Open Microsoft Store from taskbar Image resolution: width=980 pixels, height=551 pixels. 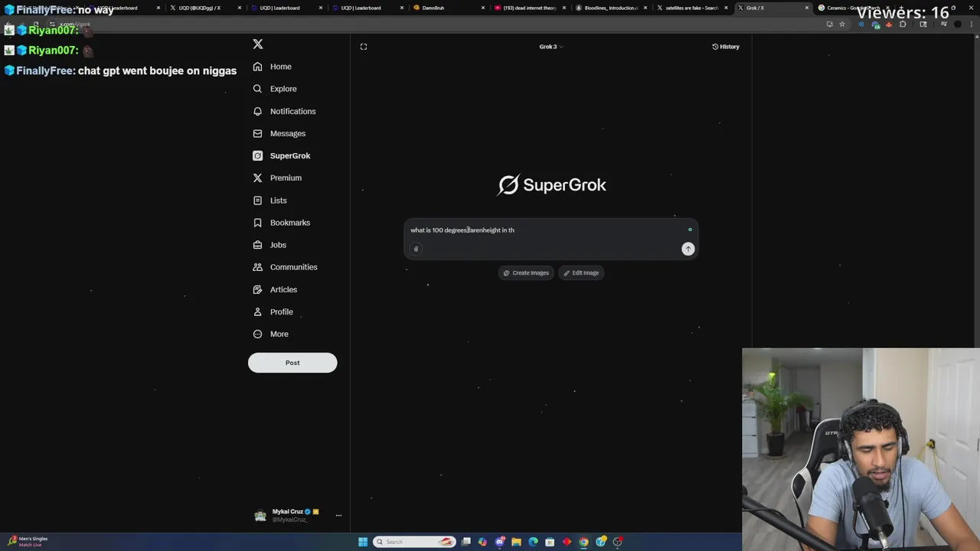pyautogui.click(x=550, y=542)
